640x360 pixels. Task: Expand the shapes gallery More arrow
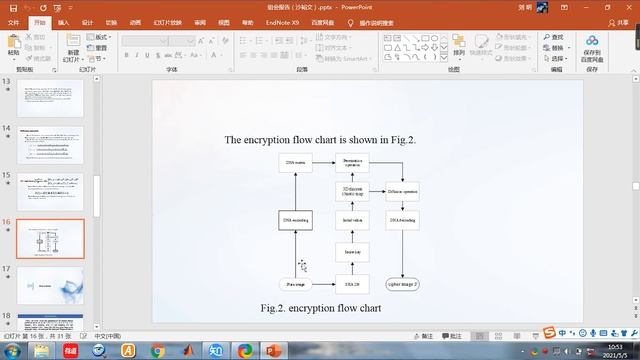click(x=444, y=58)
